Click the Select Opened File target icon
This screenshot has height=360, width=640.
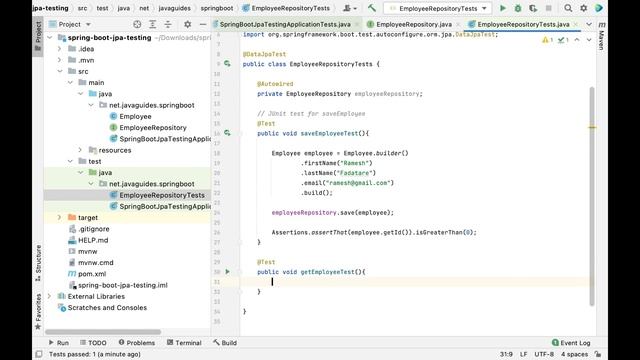(x=137, y=24)
